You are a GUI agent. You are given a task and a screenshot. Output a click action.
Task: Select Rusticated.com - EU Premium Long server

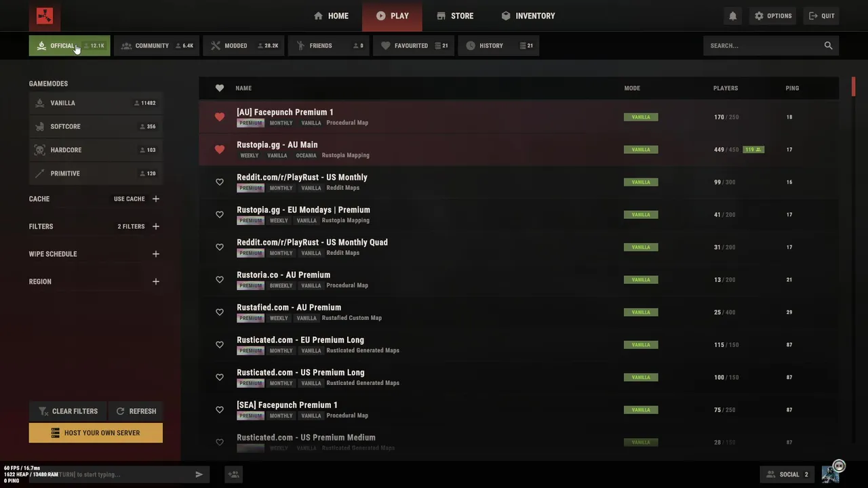[x=519, y=344]
